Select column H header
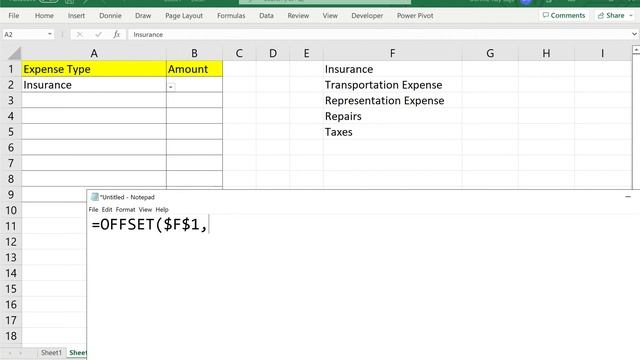Screen dimensions: 640x360 tap(546, 53)
